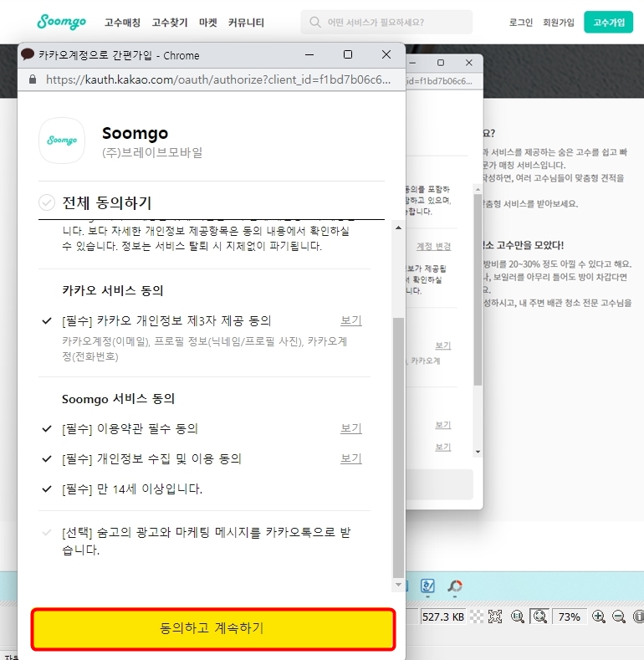Image resolution: width=644 pixels, height=660 pixels.
Task: Click the zoom in plus magnifier icon
Action: point(598,617)
